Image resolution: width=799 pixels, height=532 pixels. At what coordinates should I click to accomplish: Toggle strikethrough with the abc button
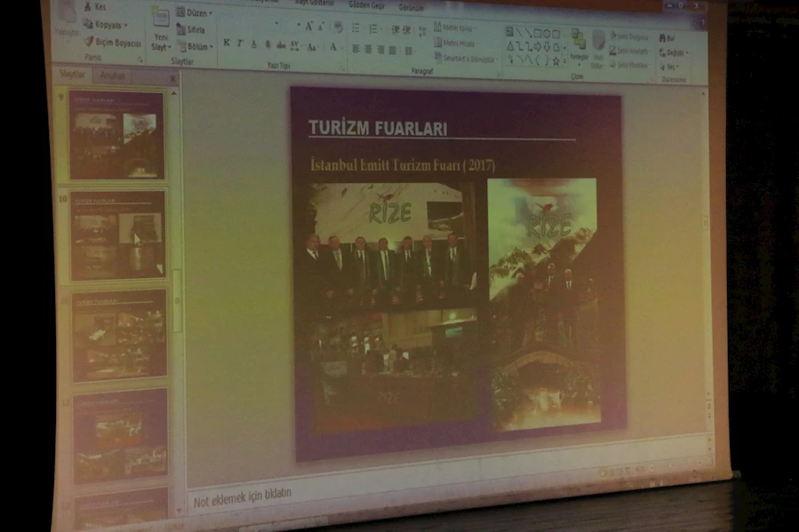[281, 45]
